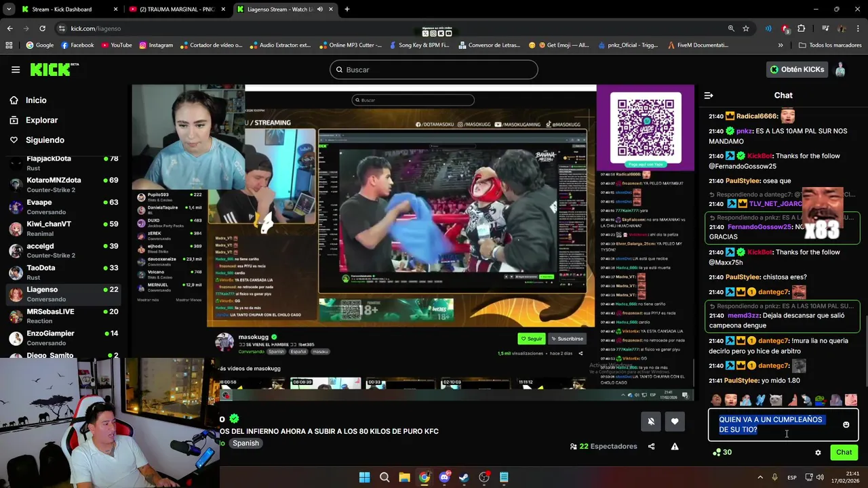Open Siguiendo in the sidebar
Viewport: 868px width, 488px height.
click(45, 140)
